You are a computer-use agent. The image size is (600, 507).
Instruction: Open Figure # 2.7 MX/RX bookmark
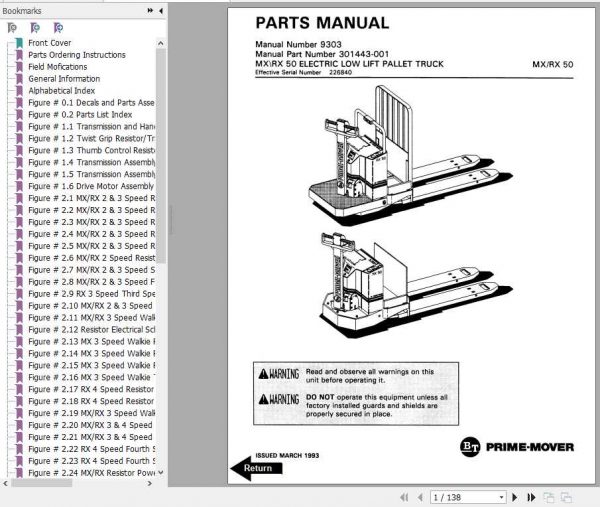[91, 270]
